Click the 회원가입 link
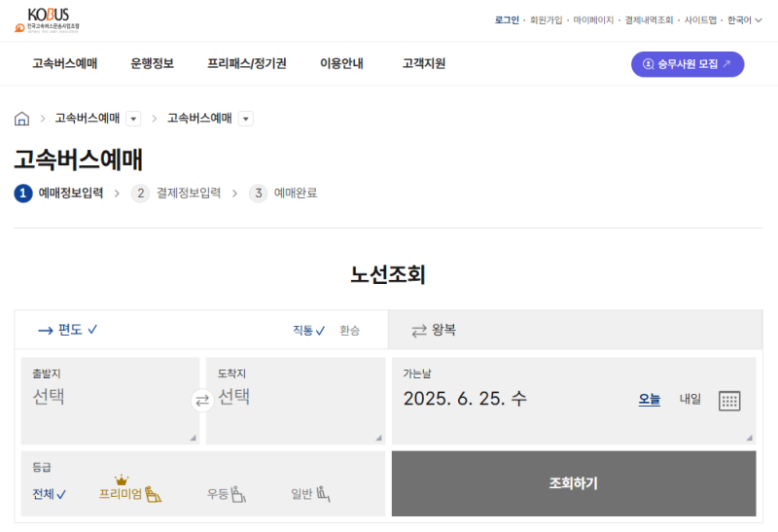The height and width of the screenshot is (532, 778). pos(546,19)
